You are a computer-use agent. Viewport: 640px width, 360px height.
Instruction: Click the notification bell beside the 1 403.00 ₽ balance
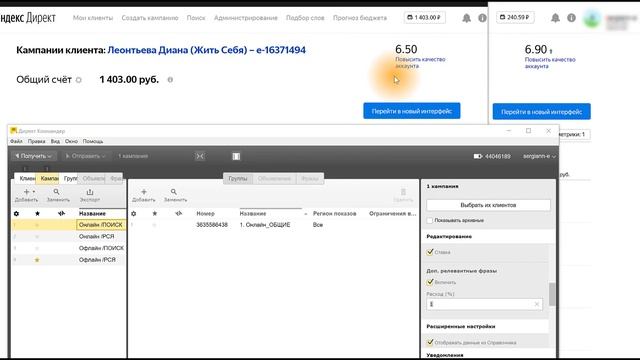click(466, 18)
